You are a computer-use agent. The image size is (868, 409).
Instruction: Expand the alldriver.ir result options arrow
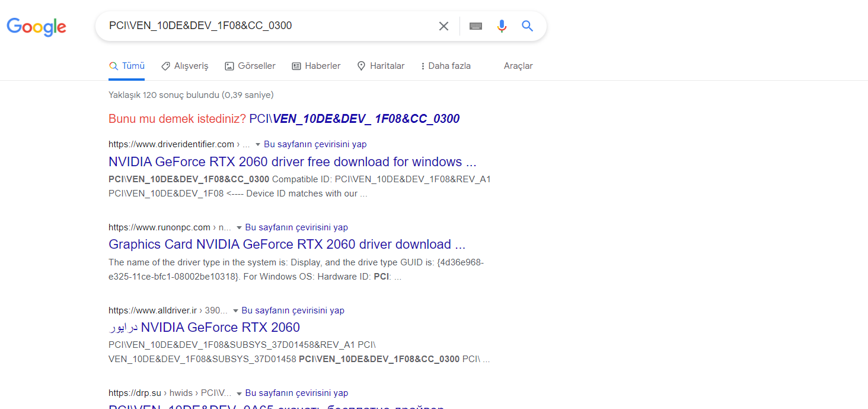[x=235, y=310]
